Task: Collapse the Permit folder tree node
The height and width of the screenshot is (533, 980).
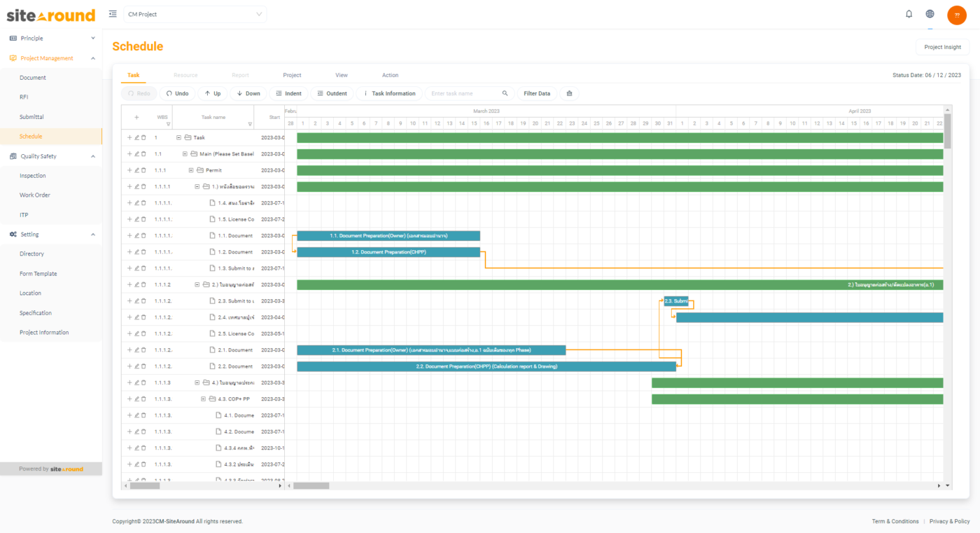Action: [x=191, y=170]
